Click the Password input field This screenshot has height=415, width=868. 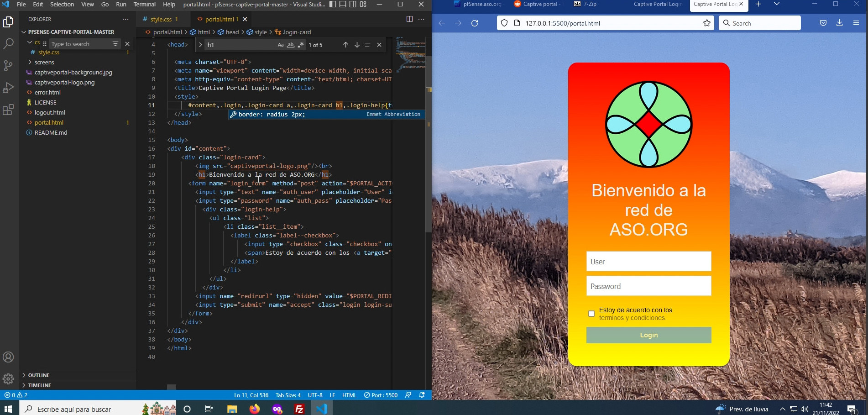tap(648, 286)
